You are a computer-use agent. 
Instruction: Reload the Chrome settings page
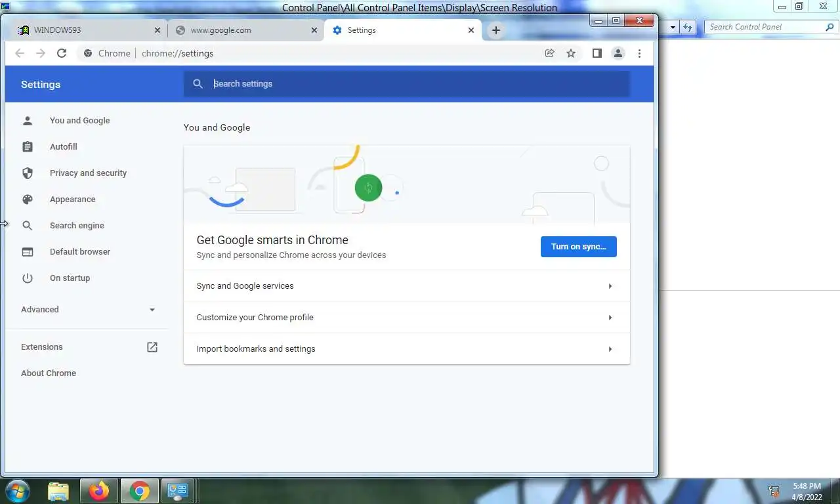[62, 53]
